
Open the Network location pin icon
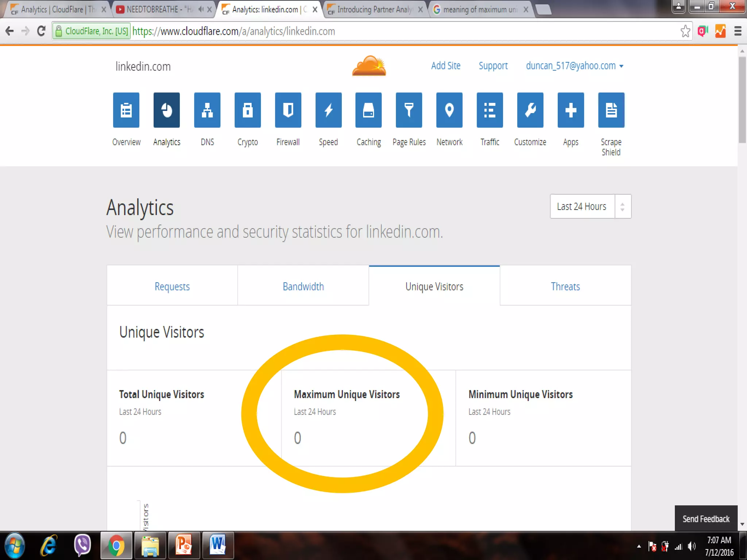pyautogui.click(x=449, y=110)
